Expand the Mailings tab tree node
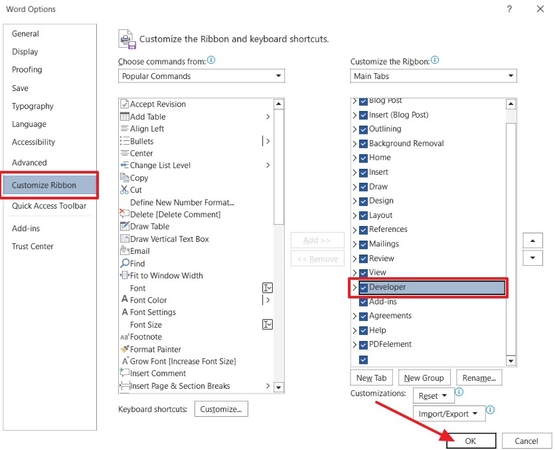The image size is (555, 450). (x=354, y=244)
